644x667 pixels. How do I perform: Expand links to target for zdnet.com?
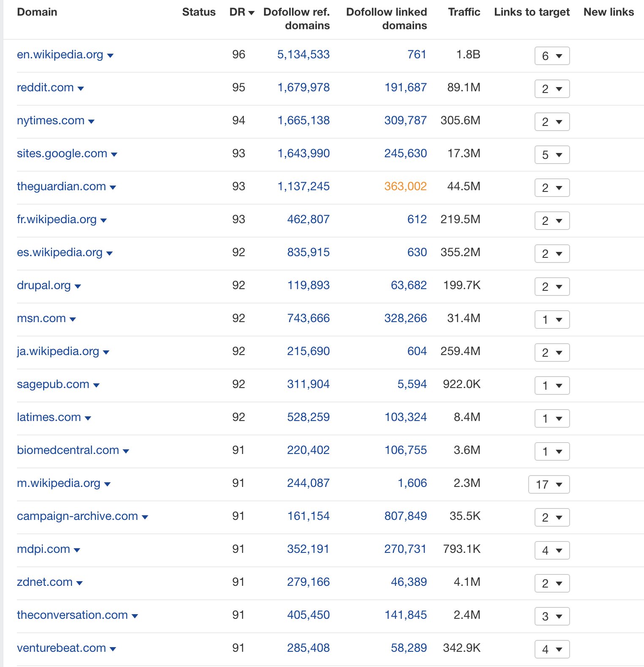552,583
